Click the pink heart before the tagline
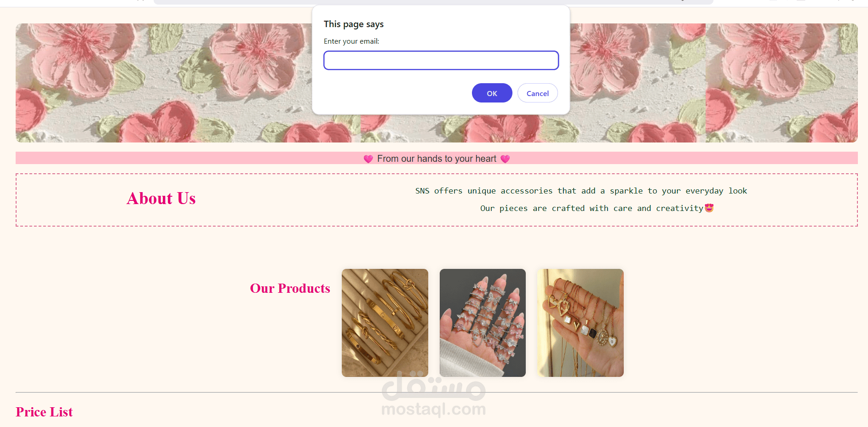Screen dimensions: 868x427 click(368, 159)
